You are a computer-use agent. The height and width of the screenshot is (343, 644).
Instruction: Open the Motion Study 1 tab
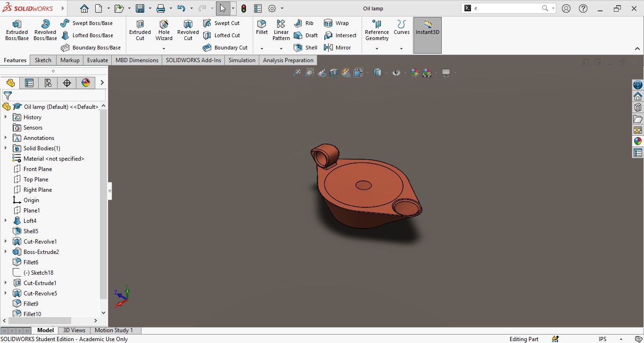[x=114, y=330]
